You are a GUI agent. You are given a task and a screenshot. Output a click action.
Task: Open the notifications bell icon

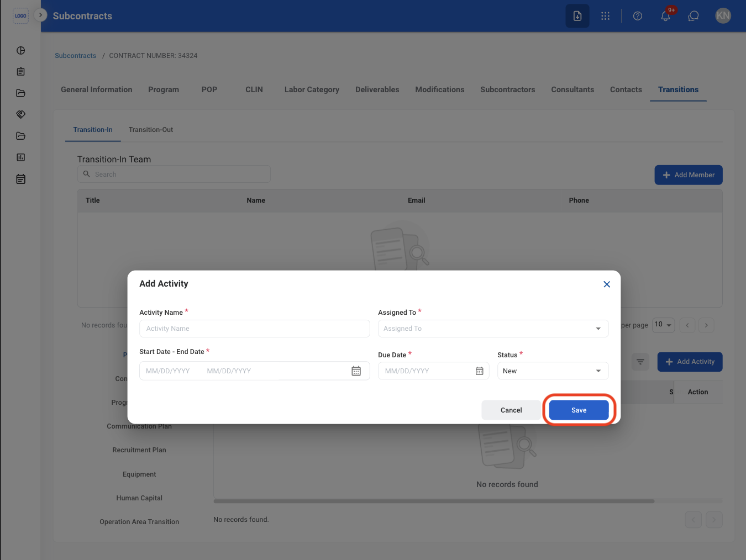point(665,16)
